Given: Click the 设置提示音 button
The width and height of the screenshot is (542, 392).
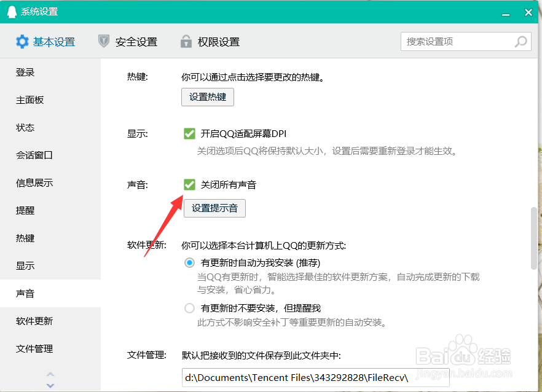Looking at the screenshot, I should pyautogui.click(x=214, y=208).
